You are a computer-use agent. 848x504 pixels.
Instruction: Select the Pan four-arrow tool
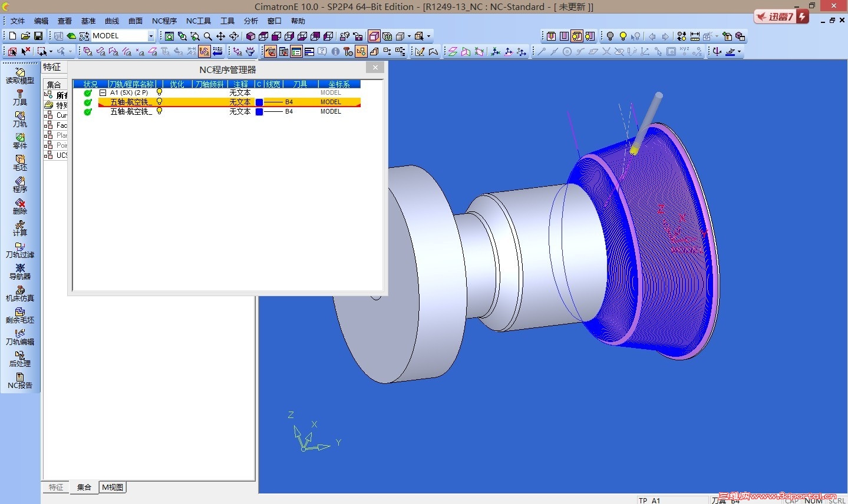221,36
